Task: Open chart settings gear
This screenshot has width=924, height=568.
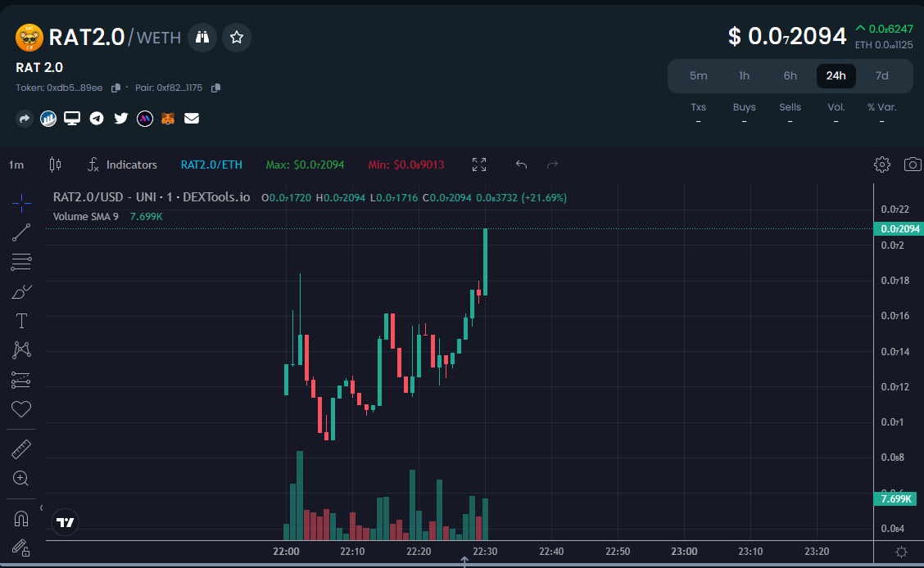Action: pos(882,165)
